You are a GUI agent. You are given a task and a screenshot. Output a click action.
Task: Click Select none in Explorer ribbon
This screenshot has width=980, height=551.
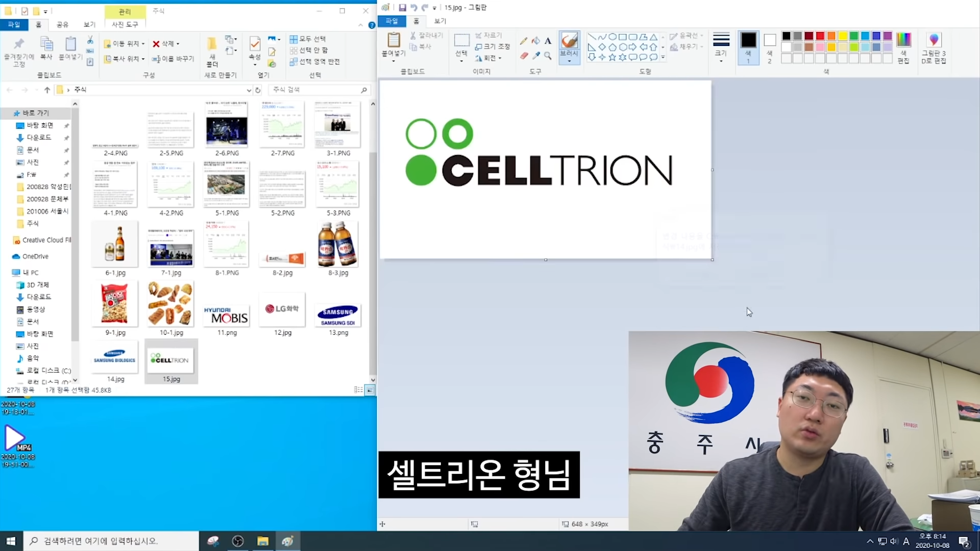(309, 50)
